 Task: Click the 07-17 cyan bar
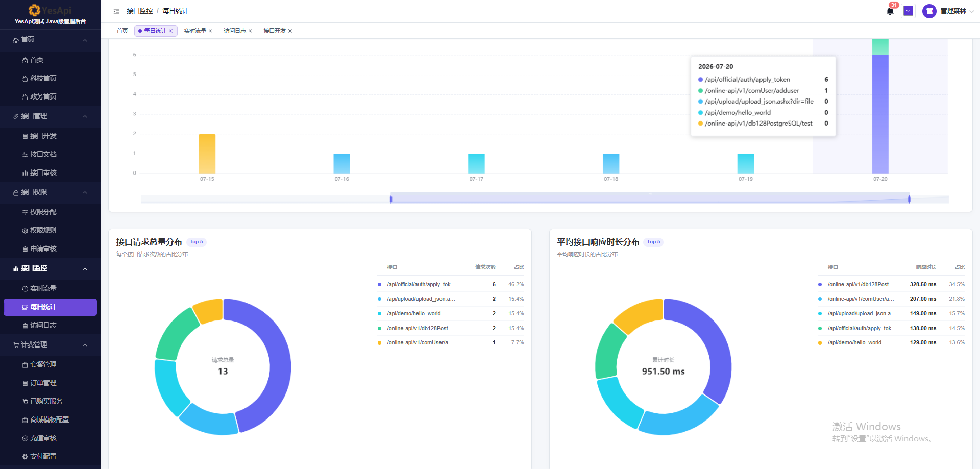point(476,163)
